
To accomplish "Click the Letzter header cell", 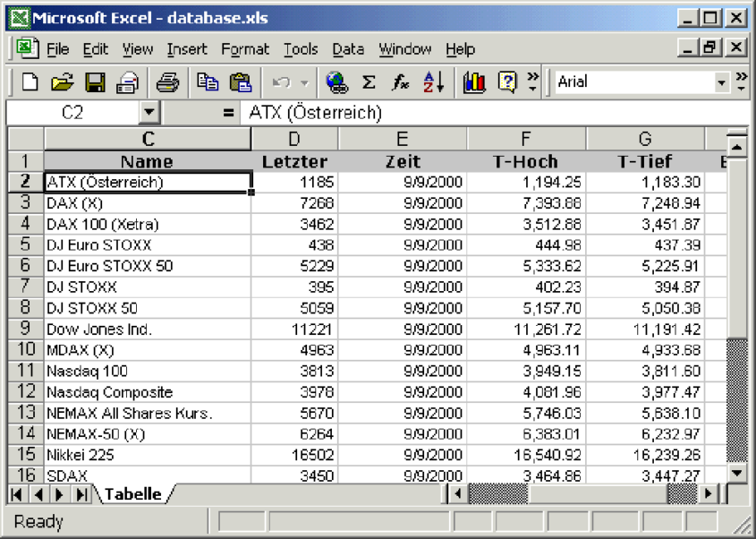I will pyautogui.click(x=294, y=162).
